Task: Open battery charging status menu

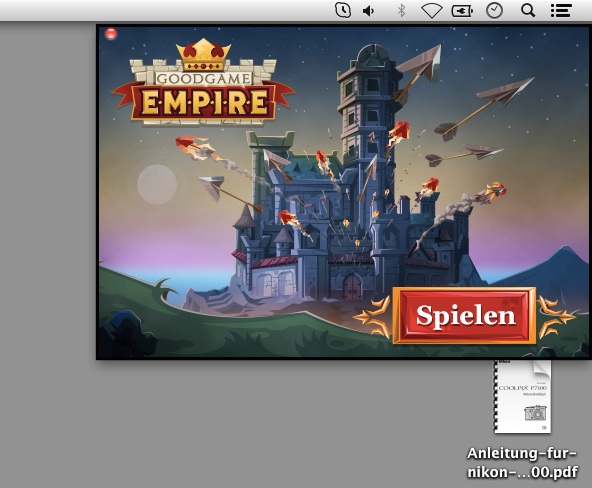Action: pyautogui.click(x=462, y=11)
